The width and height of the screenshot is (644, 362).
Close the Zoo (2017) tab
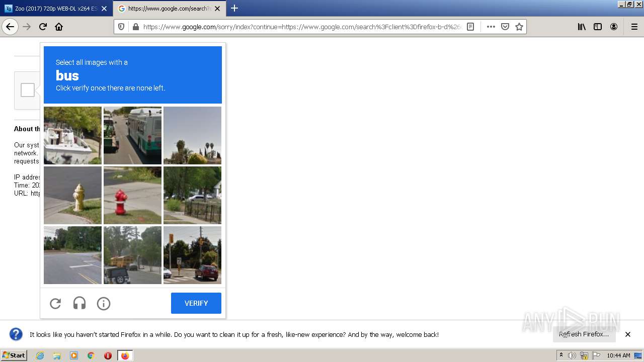pos(104,9)
